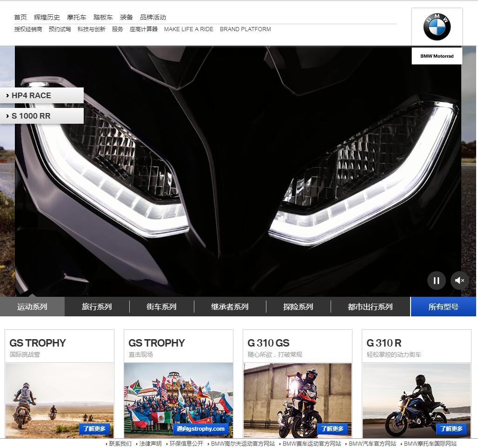Open 装备 menu item
This screenshot has width=478, height=448.
coord(126,17)
